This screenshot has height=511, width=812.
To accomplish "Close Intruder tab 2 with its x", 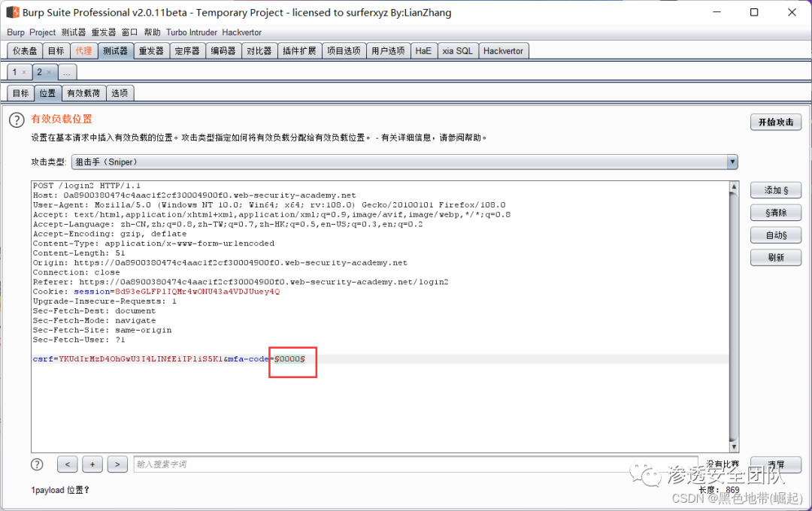I will (49, 72).
